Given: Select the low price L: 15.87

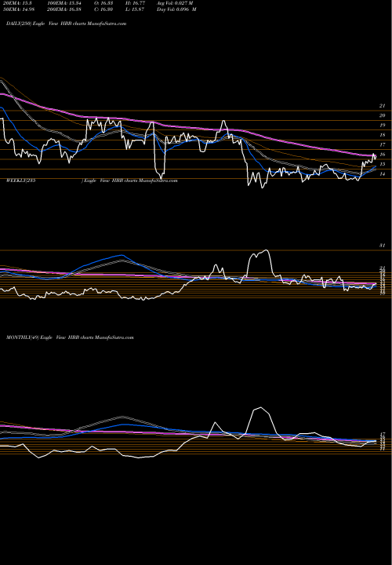Looking at the screenshot, I should tap(136, 9).
